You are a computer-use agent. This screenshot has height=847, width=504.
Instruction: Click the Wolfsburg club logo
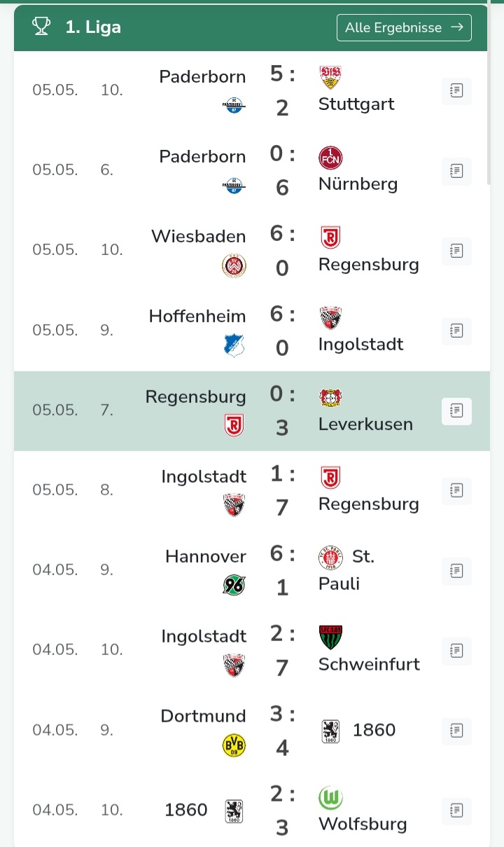pos(330,797)
